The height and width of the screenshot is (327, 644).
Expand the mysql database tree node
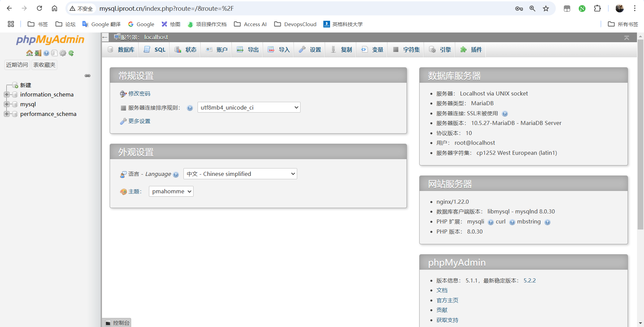[7, 104]
